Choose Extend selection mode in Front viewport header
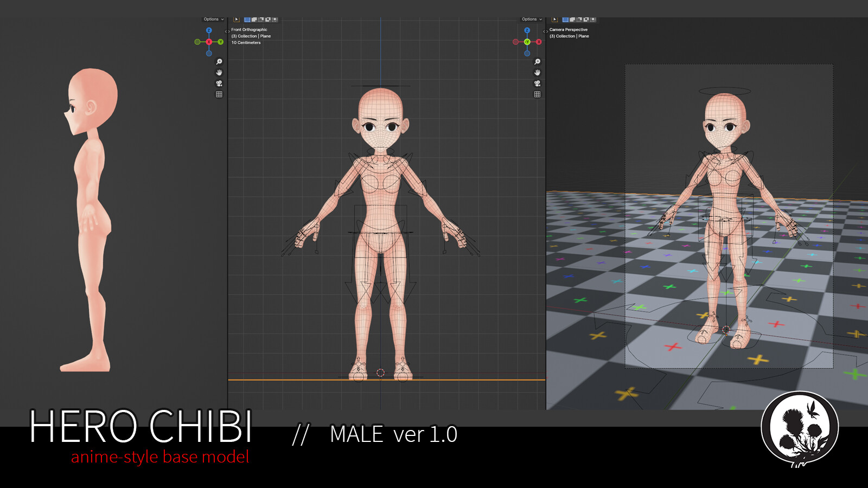Viewport: 868px width, 488px height. pos(254,20)
